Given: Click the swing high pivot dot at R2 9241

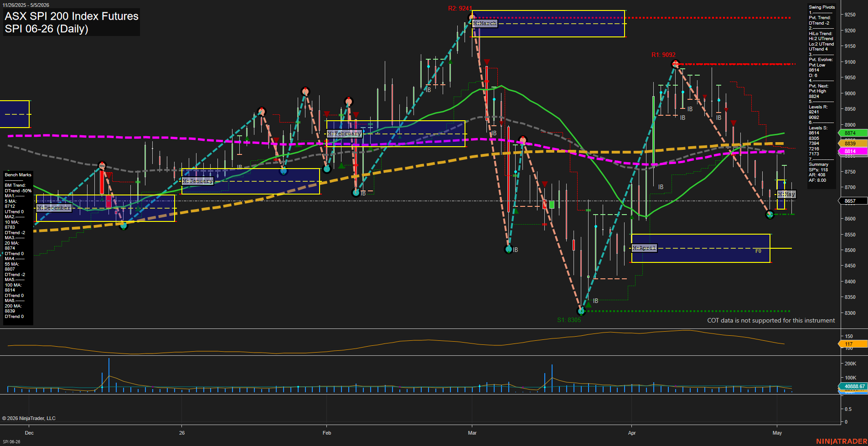Looking at the screenshot, I should click(472, 18).
